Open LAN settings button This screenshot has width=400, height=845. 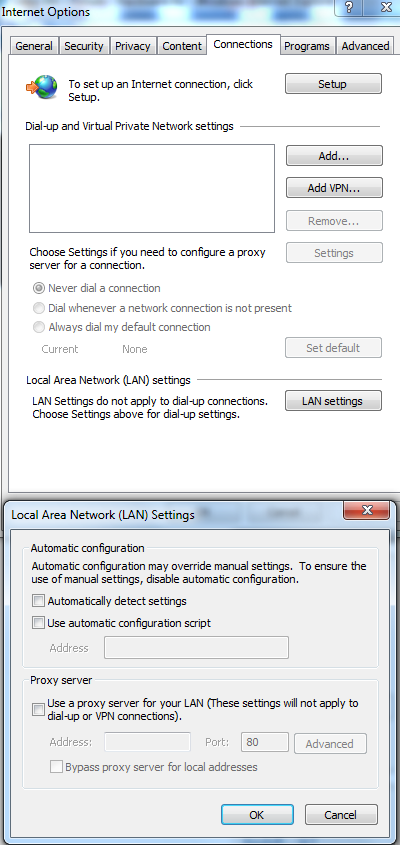tap(333, 401)
